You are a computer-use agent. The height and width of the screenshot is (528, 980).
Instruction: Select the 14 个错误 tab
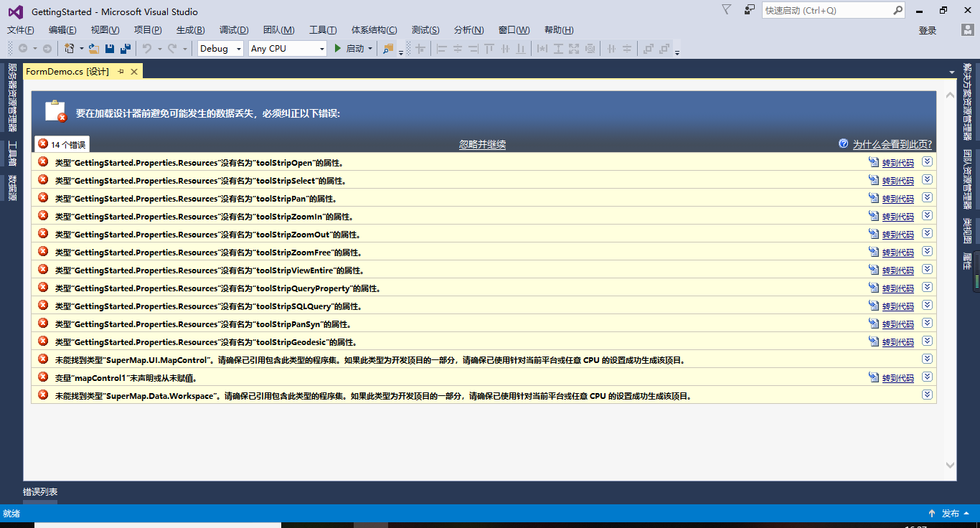tap(62, 144)
